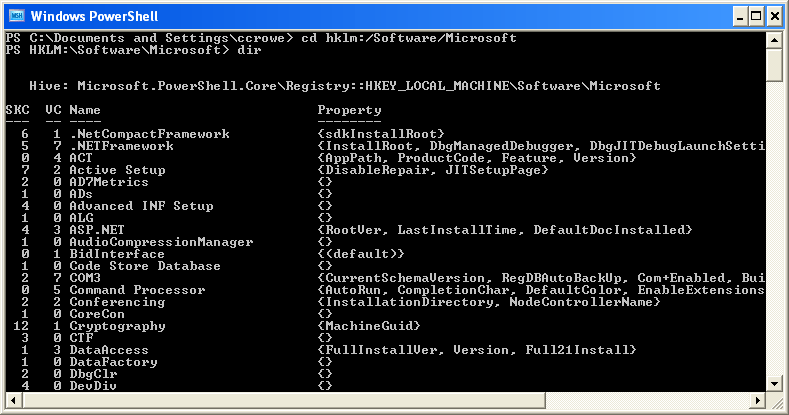The width and height of the screenshot is (789, 415).
Task: Click the DevDiv row name
Action: 93,386
